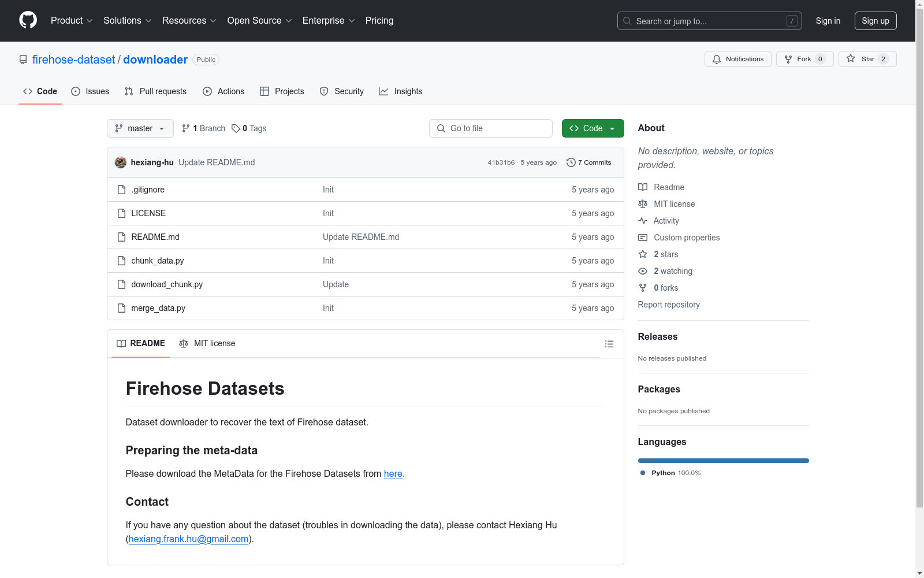The height and width of the screenshot is (578, 924).
Task: Click the Fork button
Action: click(x=805, y=59)
